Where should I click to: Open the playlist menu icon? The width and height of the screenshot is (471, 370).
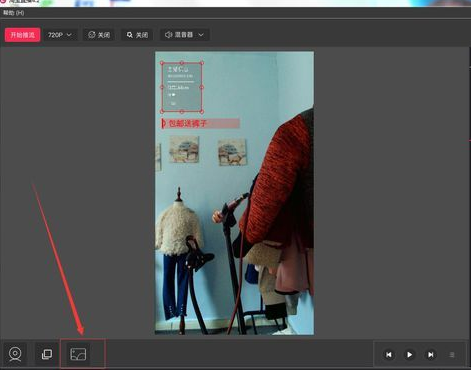click(452, 355)
